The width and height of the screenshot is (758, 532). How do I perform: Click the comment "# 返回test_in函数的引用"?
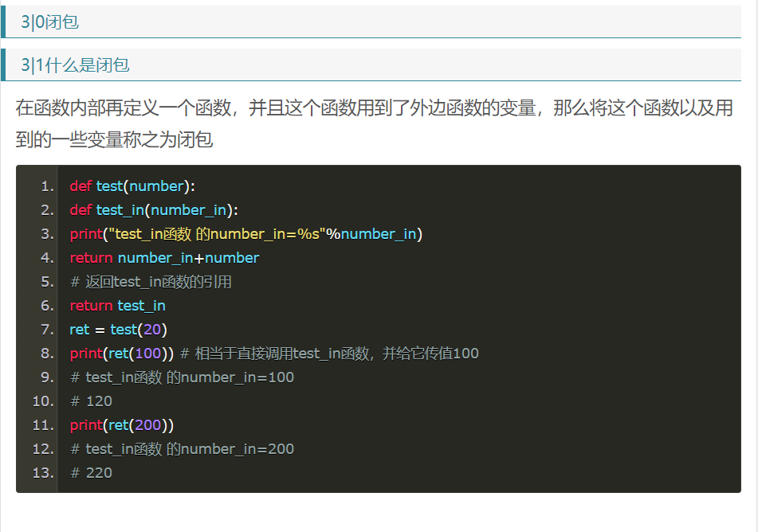click(151, 282)
